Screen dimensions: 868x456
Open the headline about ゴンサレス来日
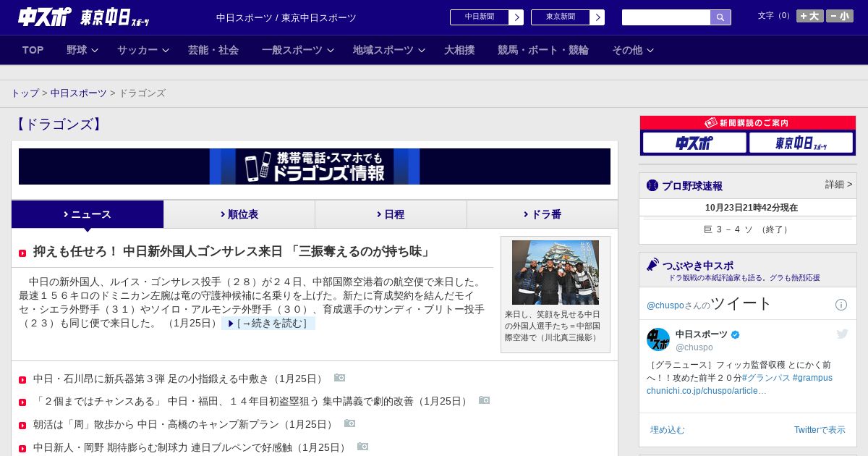[233, 252]
